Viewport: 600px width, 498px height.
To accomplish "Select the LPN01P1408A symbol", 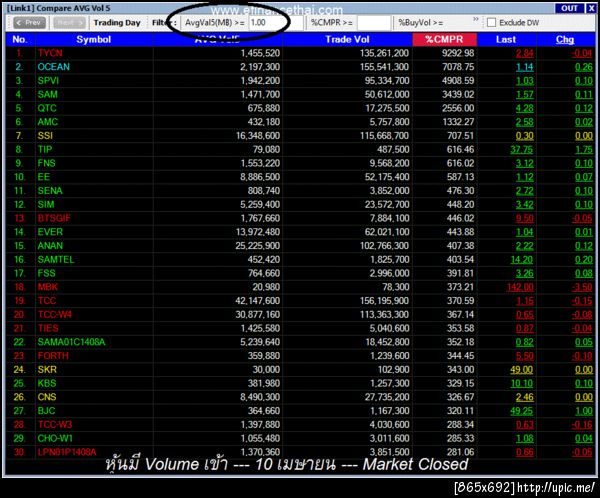I will coord(67,453).
